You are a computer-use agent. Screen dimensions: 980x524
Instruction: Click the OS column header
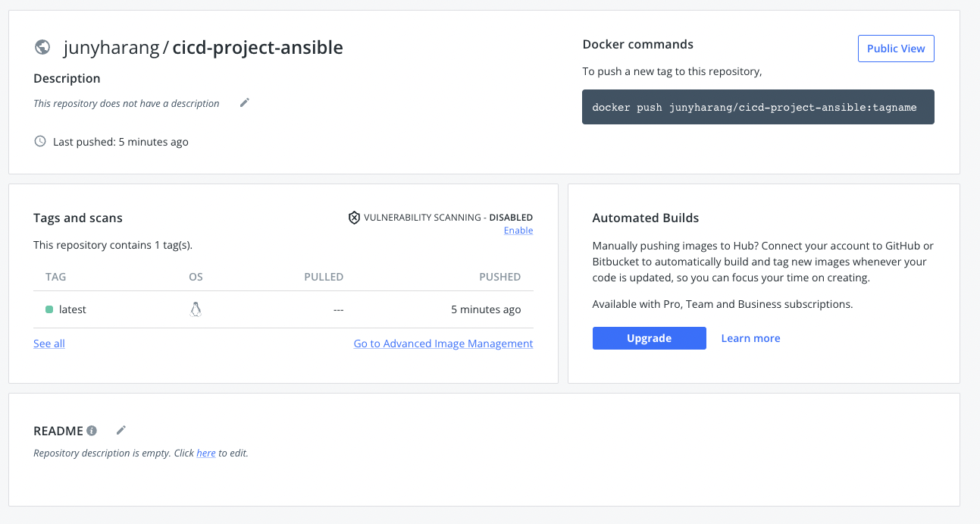196,277
